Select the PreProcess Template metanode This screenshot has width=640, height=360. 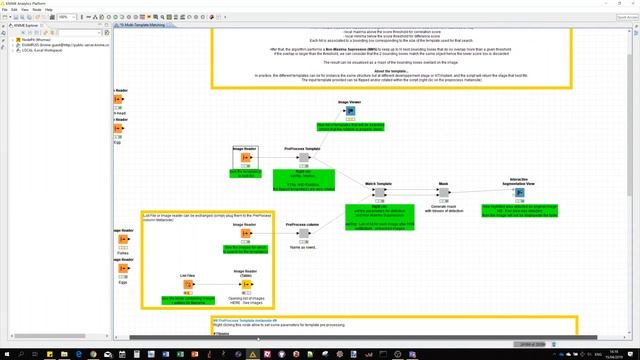pos(304,158)
